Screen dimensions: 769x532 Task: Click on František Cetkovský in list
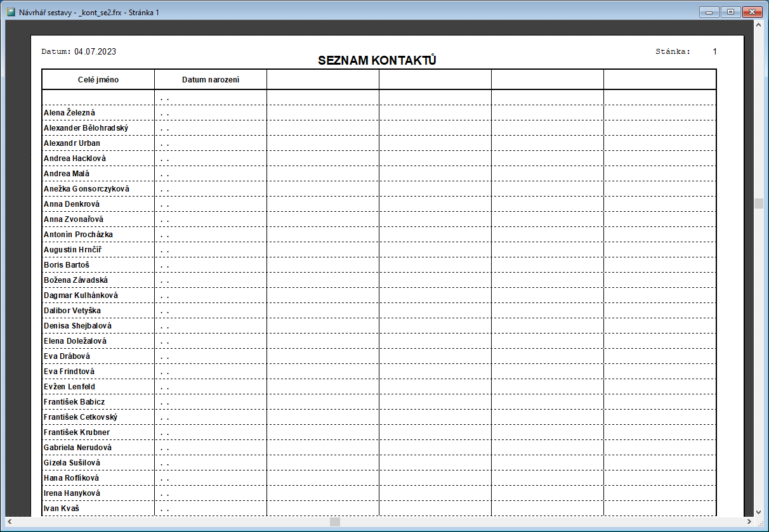point(81,417)
